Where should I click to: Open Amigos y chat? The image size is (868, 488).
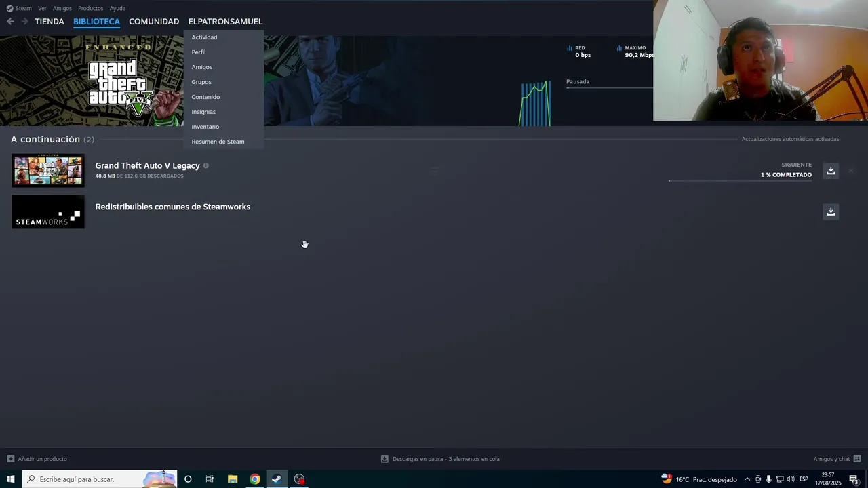[831, 459]
